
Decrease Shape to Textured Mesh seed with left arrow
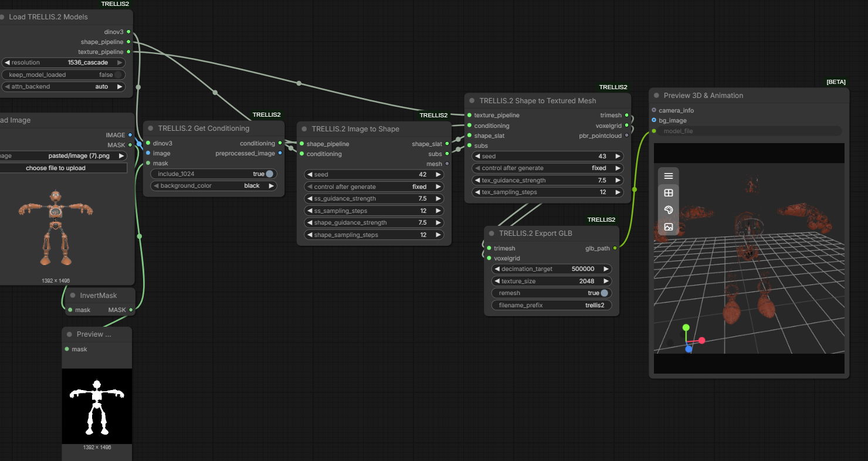click(x=477, y=157)
